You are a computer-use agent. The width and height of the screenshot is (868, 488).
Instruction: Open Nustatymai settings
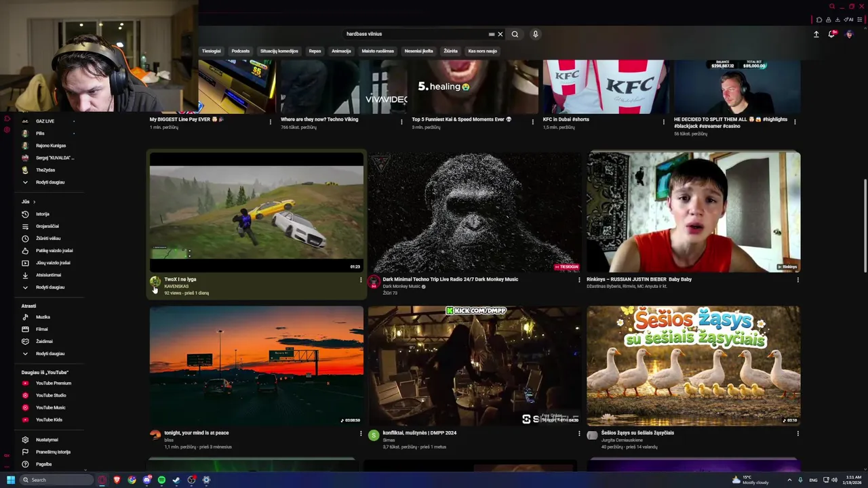tap(47, 440)
